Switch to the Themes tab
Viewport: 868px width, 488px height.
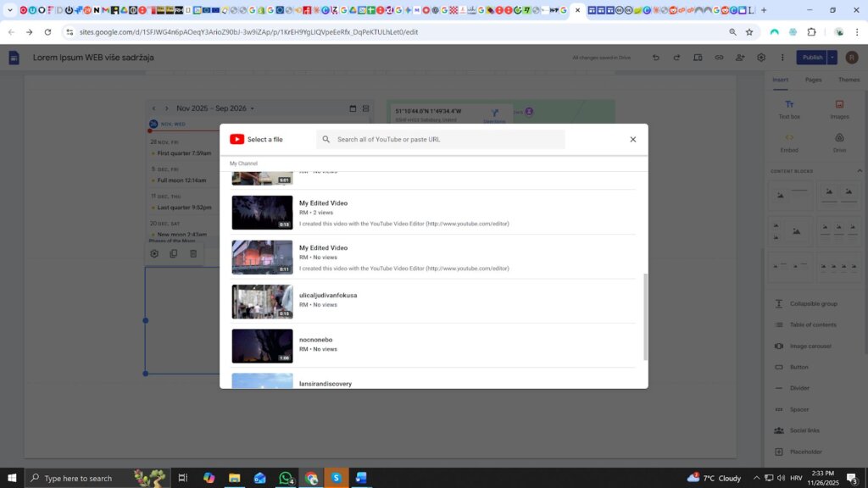[849, 80]
